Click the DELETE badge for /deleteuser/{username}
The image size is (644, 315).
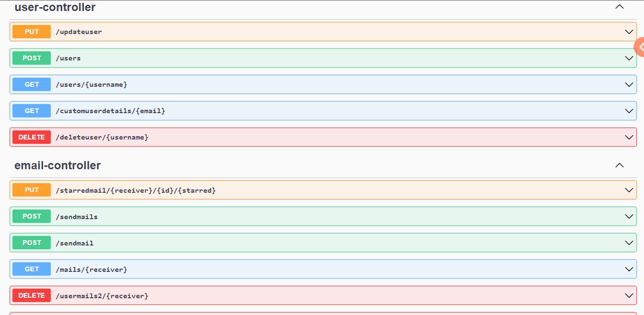(32, 137)
